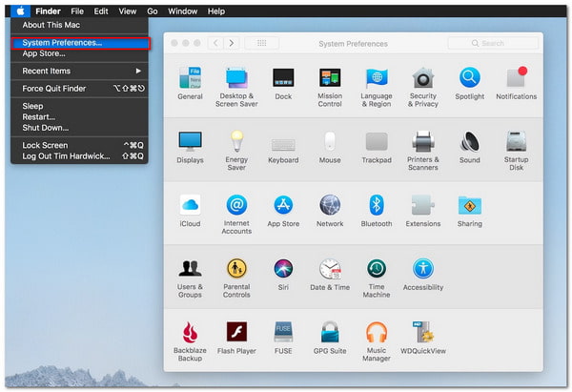
Task: Open the Siri preferences pane
Action: pyautogui.click(x=283, y=274)
